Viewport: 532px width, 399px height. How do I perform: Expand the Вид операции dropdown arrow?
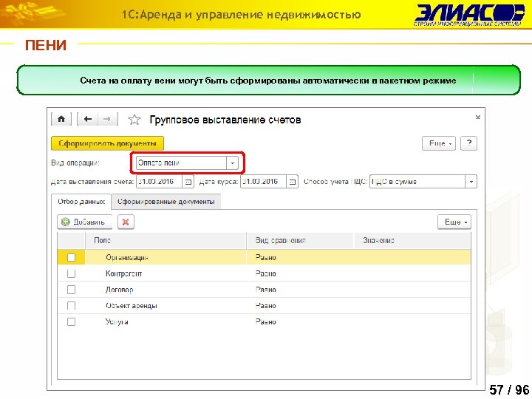233,163
